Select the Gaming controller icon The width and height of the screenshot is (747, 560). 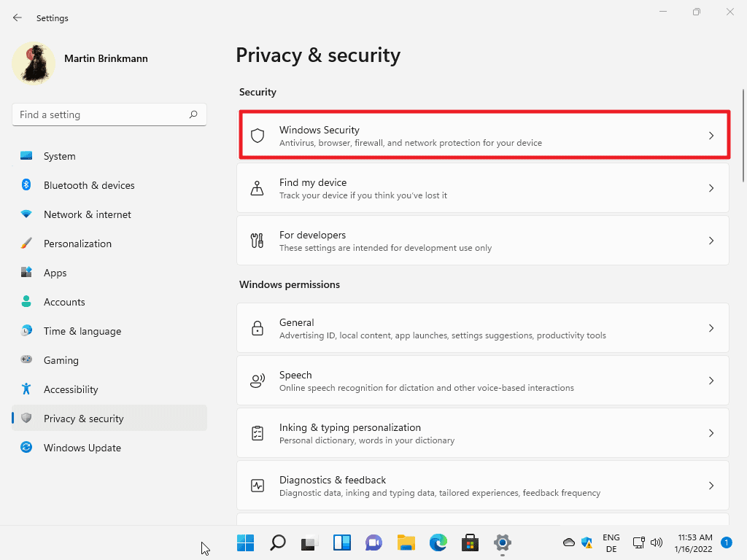pyautogui.click(x=26, y=359)
